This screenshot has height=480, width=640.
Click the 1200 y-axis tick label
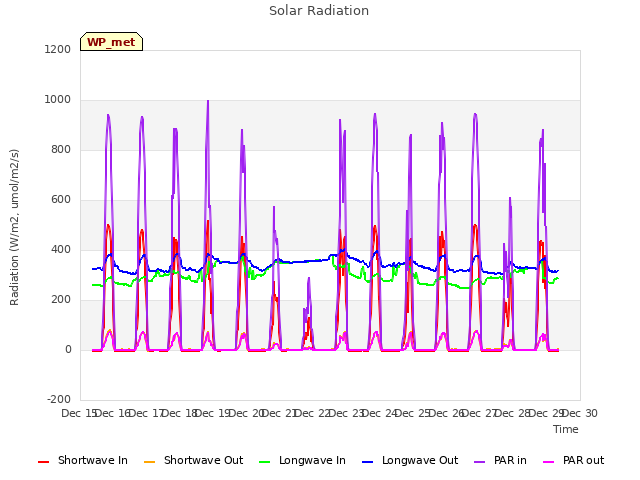click(x=58, y=49)
